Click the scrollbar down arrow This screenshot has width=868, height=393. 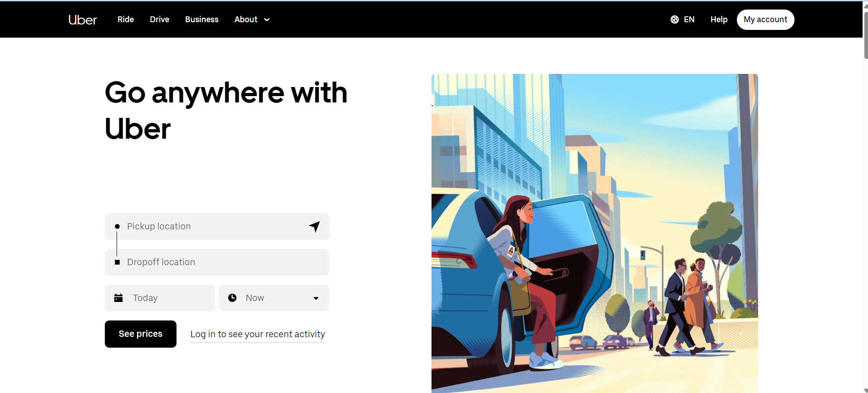[866, 390]
